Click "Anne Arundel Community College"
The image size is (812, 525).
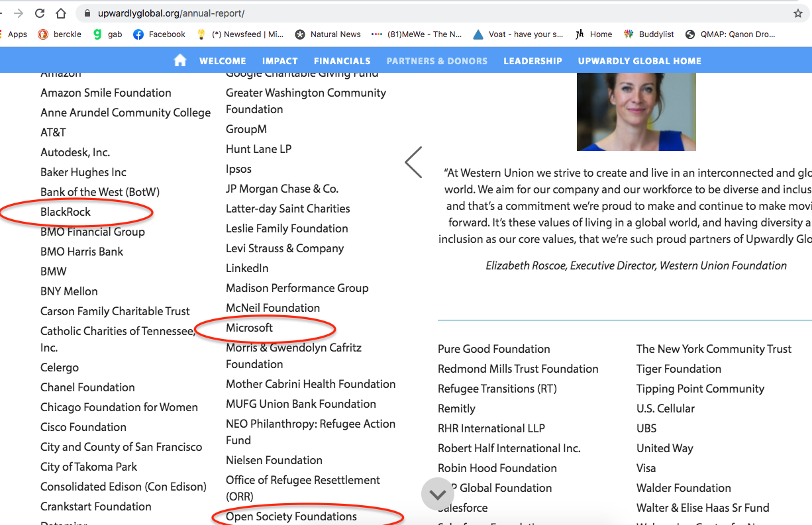pos(126,113)
